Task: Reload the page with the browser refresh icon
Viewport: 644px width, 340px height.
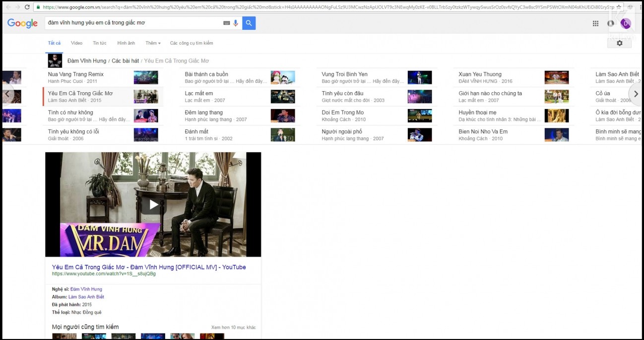Action: (27, 7)
